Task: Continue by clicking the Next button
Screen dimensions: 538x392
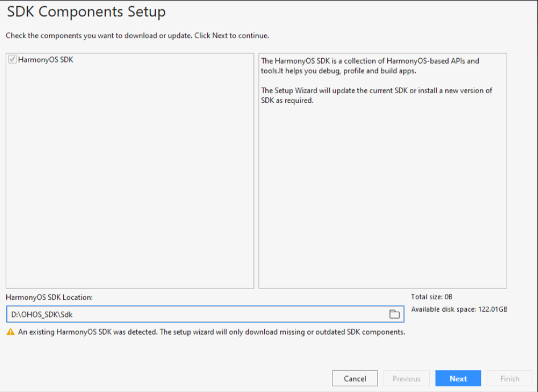Action: 458,378
